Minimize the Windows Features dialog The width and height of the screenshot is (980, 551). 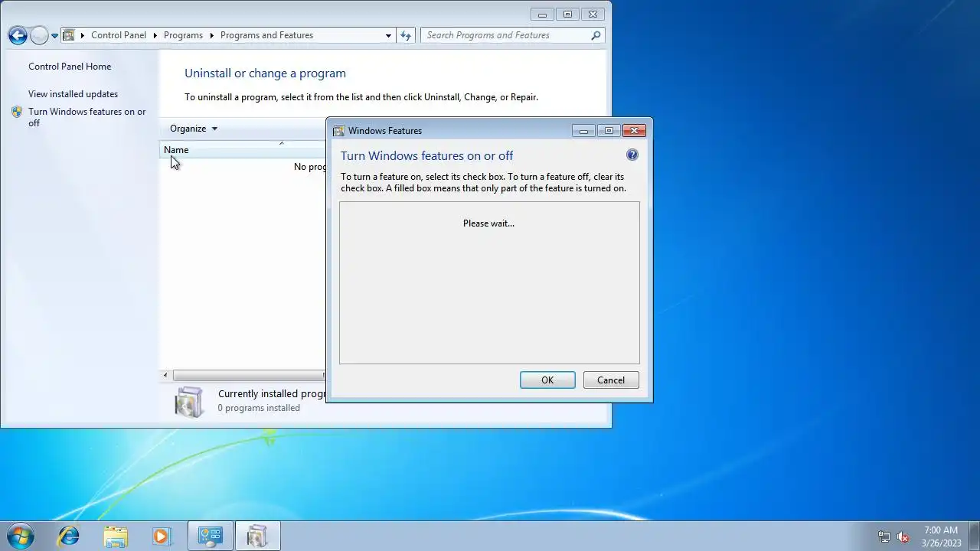[583, 131]
